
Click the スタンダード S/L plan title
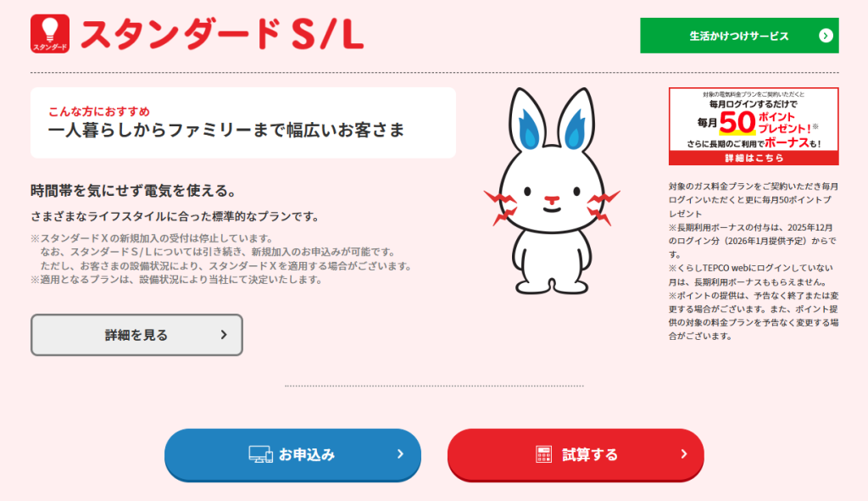[x=222, y=34]
